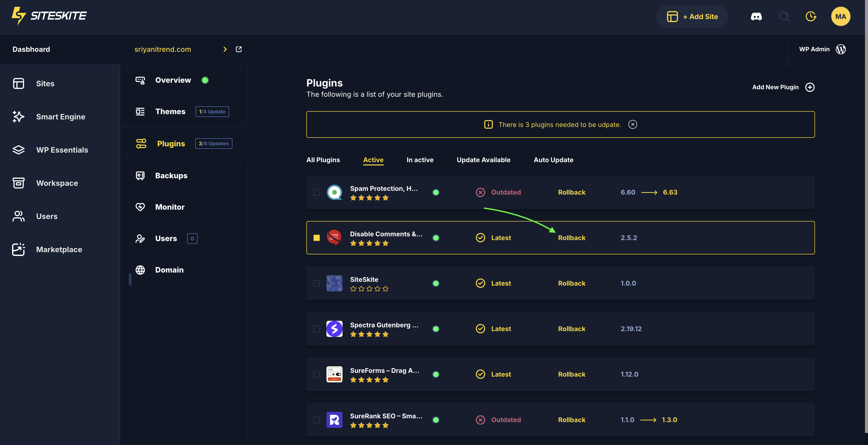Switch to In active tab

(x=420, y=160)
